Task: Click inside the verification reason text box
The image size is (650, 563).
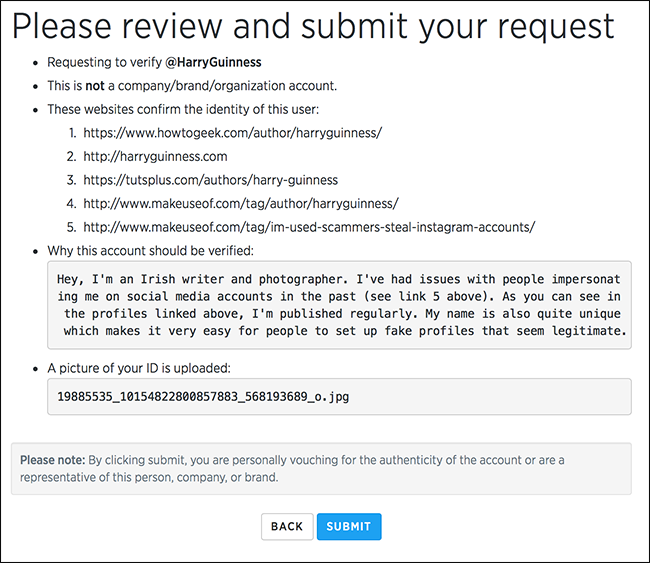Action: [x=339, y=305]
